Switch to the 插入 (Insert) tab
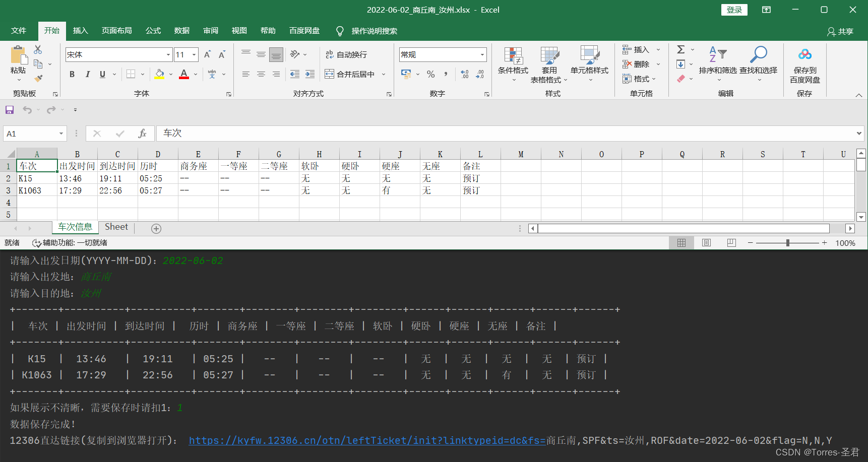This screenshot has height=462, width=868. pos(80,31)
